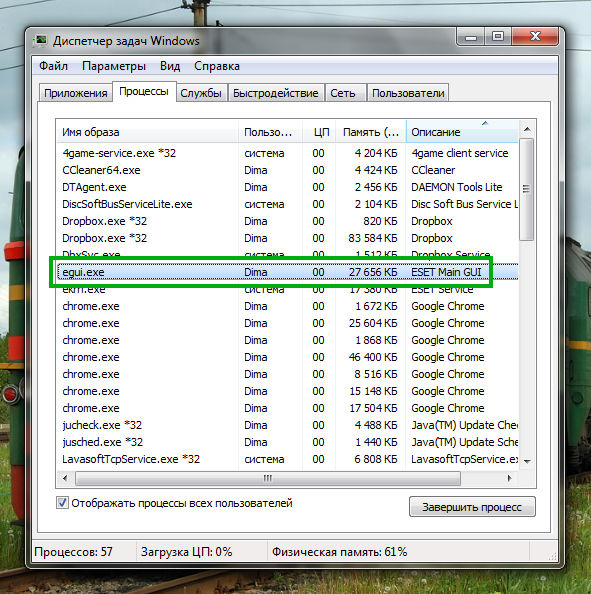Open the Файл menu
591x594 pixels.
pyautogui.click(x=53, y=66)
